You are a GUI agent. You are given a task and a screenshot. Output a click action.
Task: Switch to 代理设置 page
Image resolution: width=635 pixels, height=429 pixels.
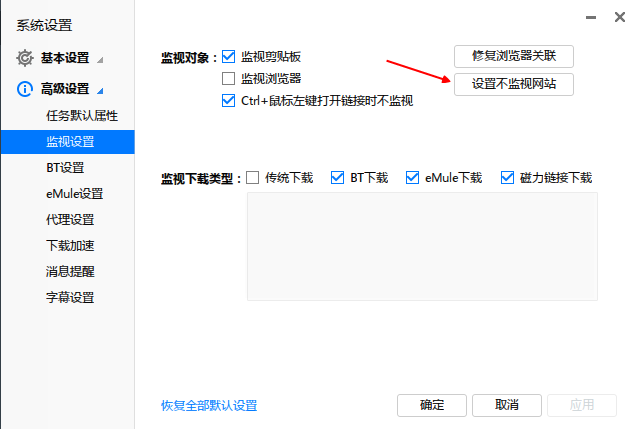click(x=68, y=220)
